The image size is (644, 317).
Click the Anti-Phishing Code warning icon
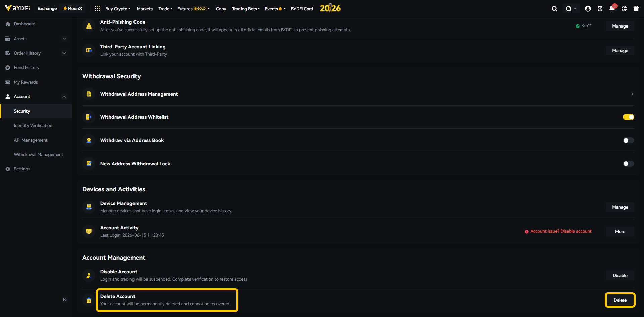click(x=89, y=26)
